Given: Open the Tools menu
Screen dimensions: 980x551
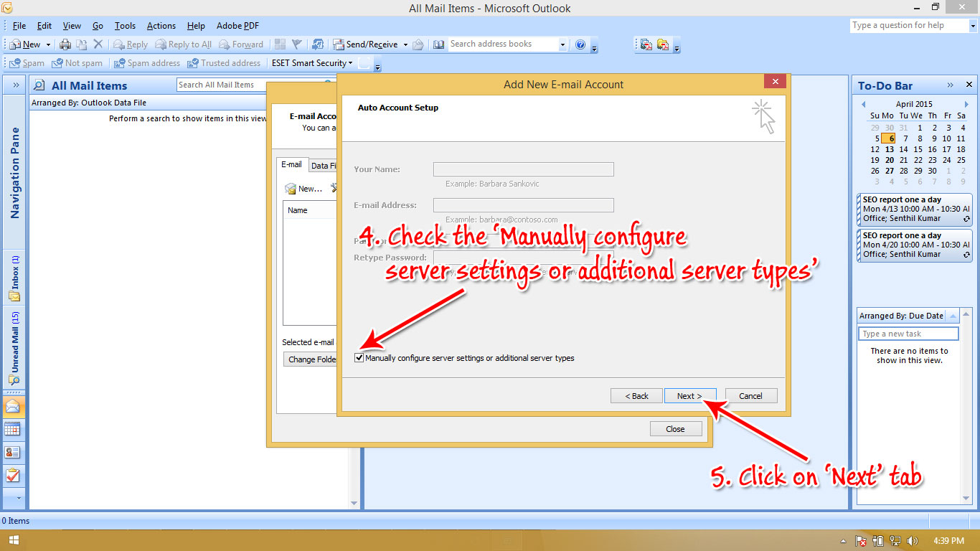Looking at the screenshot, I should point(125,25).
